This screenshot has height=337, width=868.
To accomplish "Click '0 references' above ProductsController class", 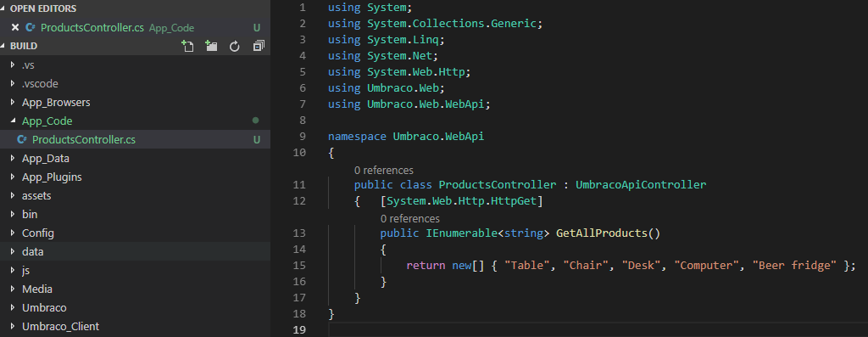I will point(384,170).
